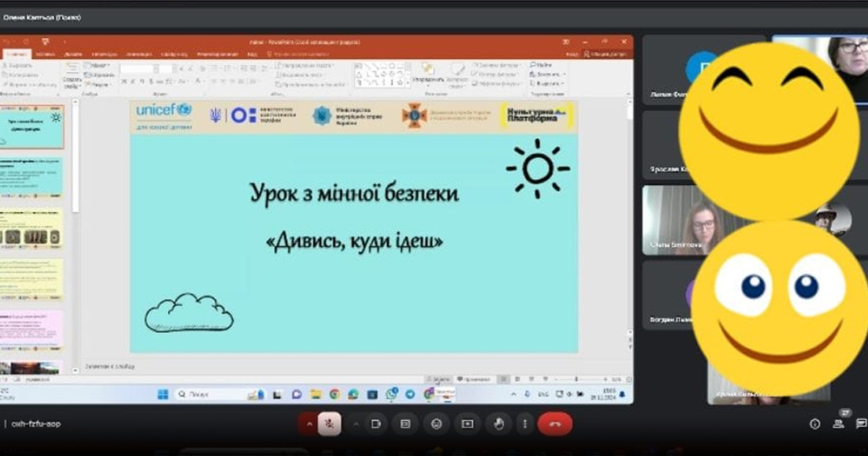Switch to Reading view icon
This screenshot has width=868, height=456.
pos(532,379)
